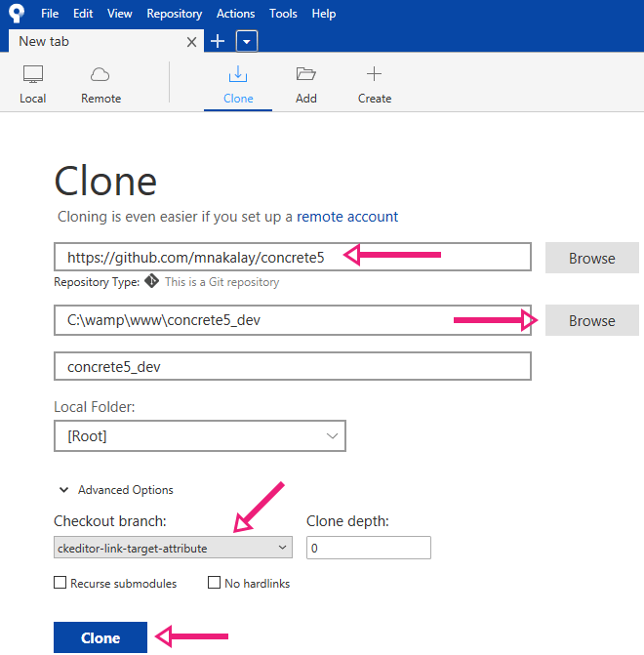Screen dimensions: 644x655
Task: Open the Repository menu
Action: 174,14
